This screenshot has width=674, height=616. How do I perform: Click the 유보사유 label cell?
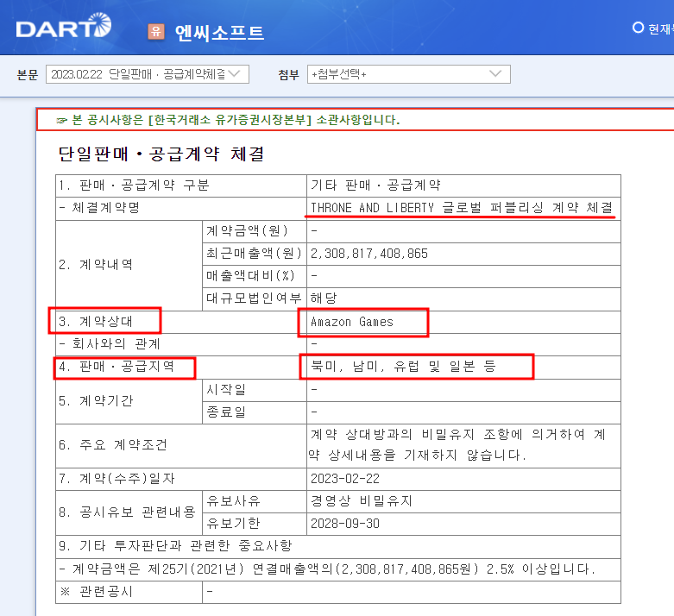tap(255, 501)
